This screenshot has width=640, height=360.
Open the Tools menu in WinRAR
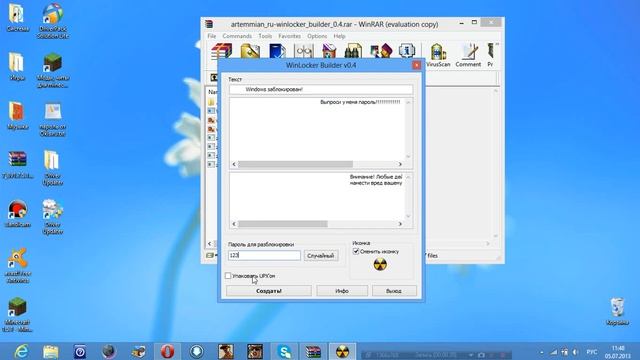point(265,36)
